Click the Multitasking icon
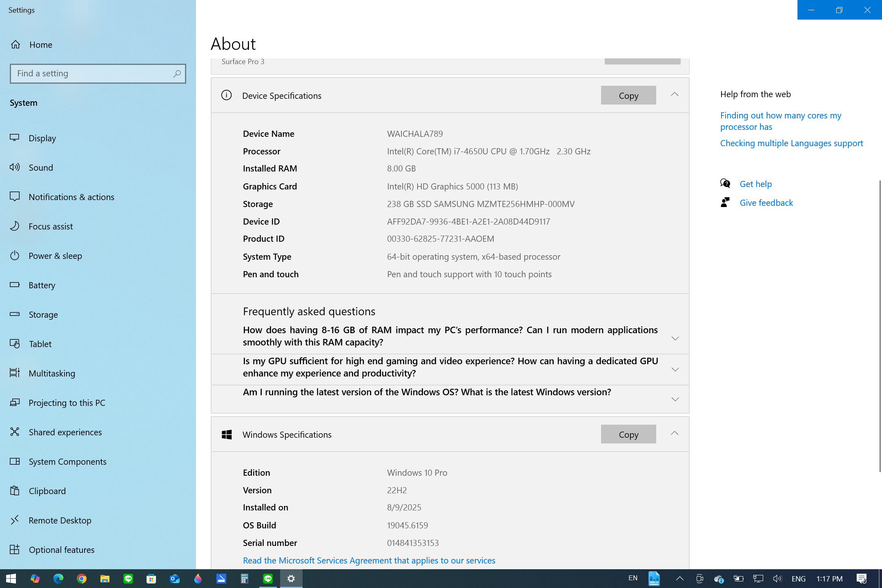This screenshot has width=882, height=588. tap(15, 373)
